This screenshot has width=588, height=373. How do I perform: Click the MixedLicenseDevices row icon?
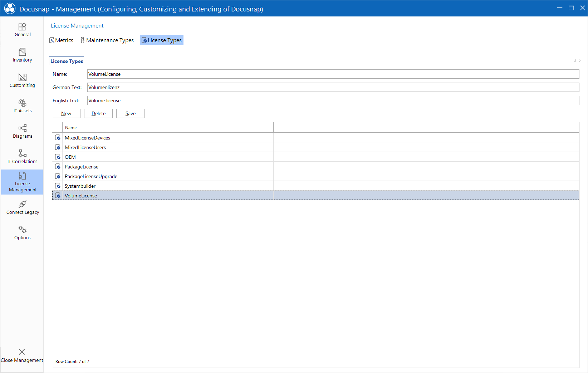pos(58,138)
